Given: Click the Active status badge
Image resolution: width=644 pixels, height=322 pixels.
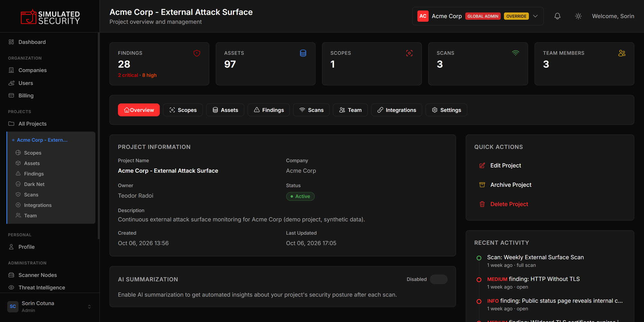Looking at the screenshot, I should (300, 196).
